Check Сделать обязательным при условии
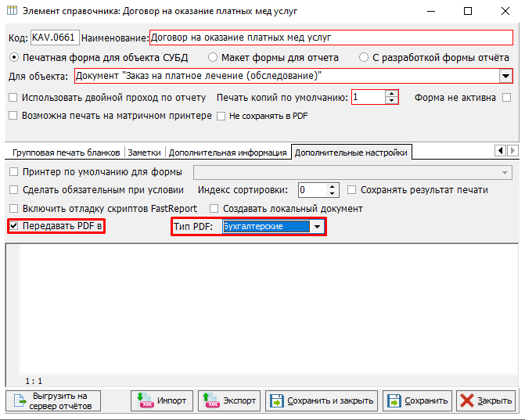Screen dimensions: 525x420 point(14,190)
